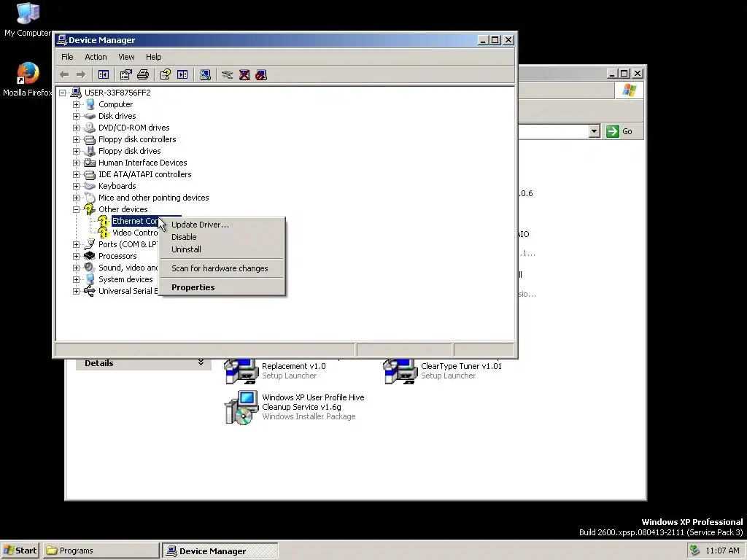Open address bar dropdown in Programs window

(594, 131)
